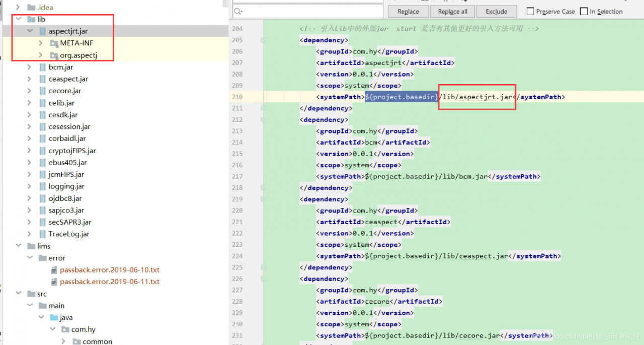Image resolution: width=644 pixels, height=345 pixels.
Task: Collapse the lims folder arrow
Action: [x=19, y=246]
